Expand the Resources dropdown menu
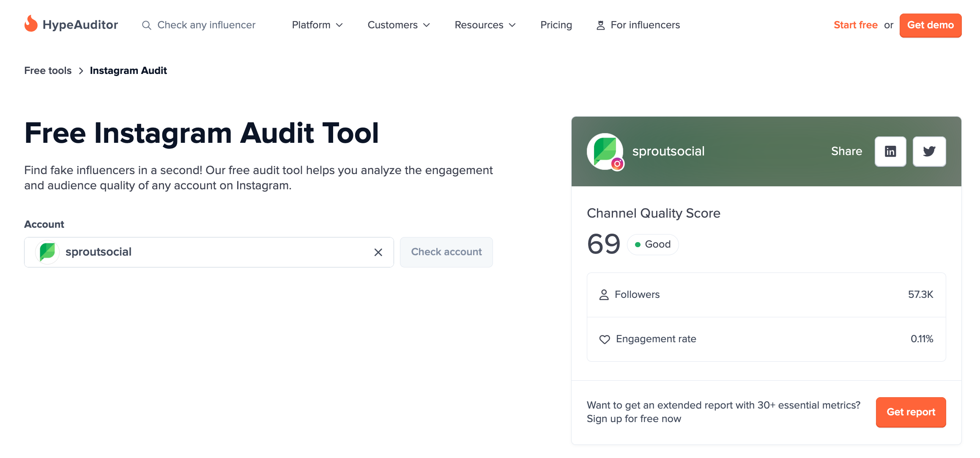The width and height of the screenshot is (980, 458). [485, 25]
